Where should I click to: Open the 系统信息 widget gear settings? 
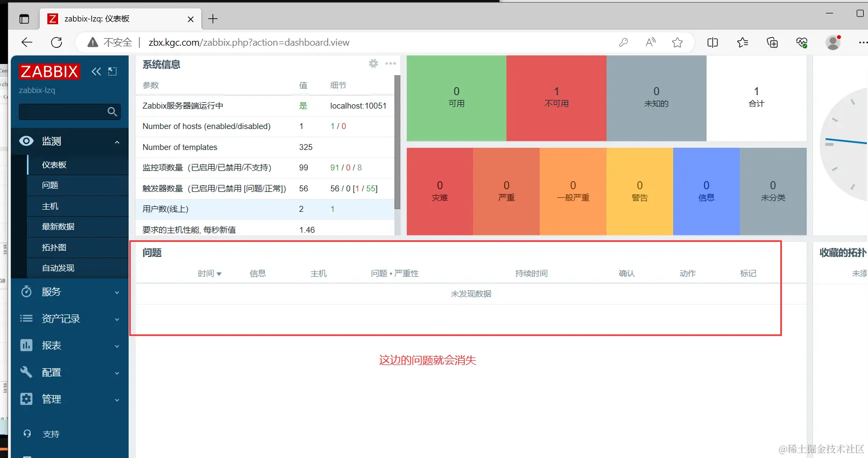click(373, 63)
